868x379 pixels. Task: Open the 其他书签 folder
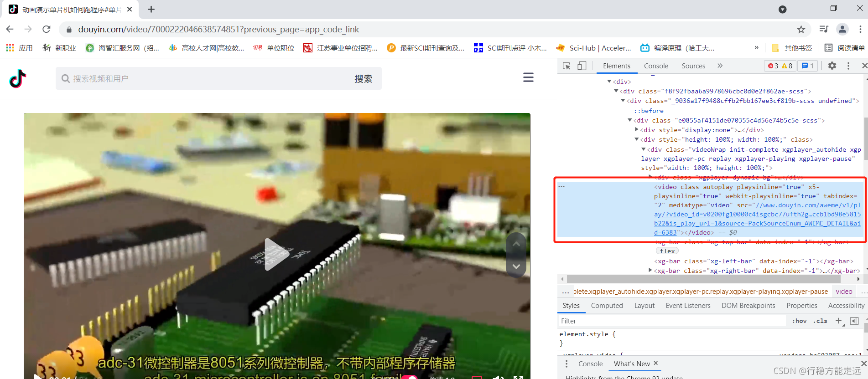point(791,48)
